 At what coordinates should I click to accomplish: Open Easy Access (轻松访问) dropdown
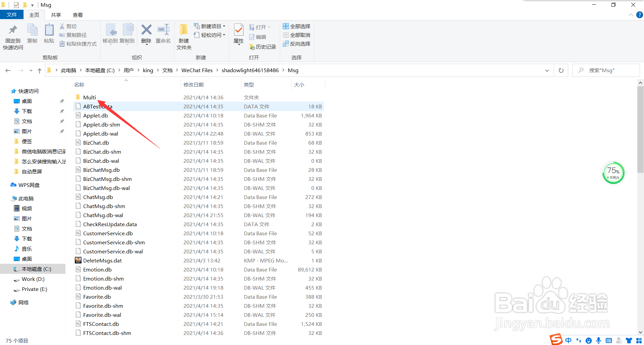[x=210, y=35]
